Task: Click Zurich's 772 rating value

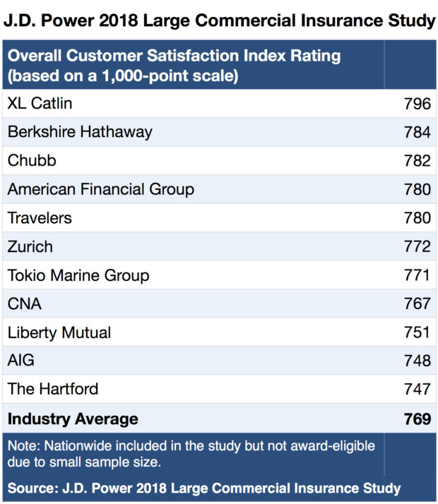Action: pyautogui.click(x=418, y=246)
